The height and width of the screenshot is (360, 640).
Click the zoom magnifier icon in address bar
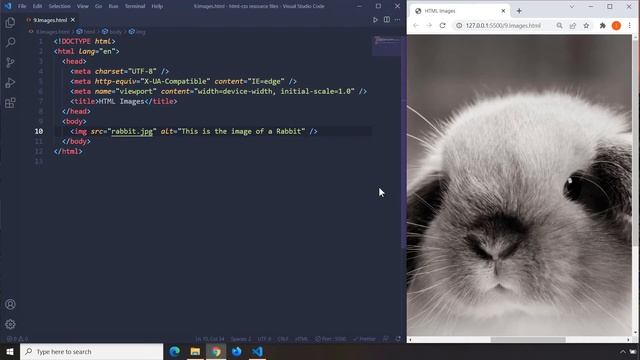pos(559,25)
